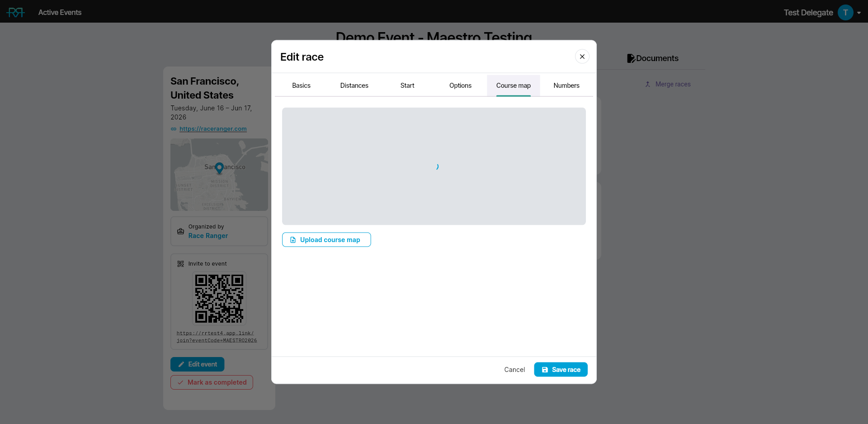Viewport: 868px width, 424px height.
Task: Click Mark as completed button
Action: (212, 382)
